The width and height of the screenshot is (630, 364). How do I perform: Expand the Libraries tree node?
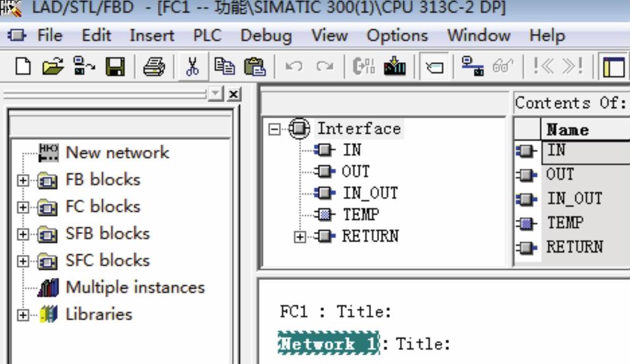tap(23, 315)
